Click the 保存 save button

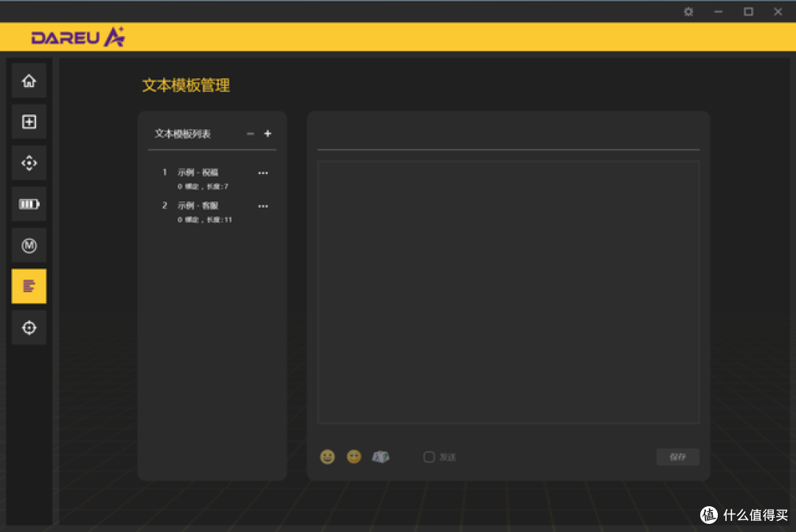678,457
